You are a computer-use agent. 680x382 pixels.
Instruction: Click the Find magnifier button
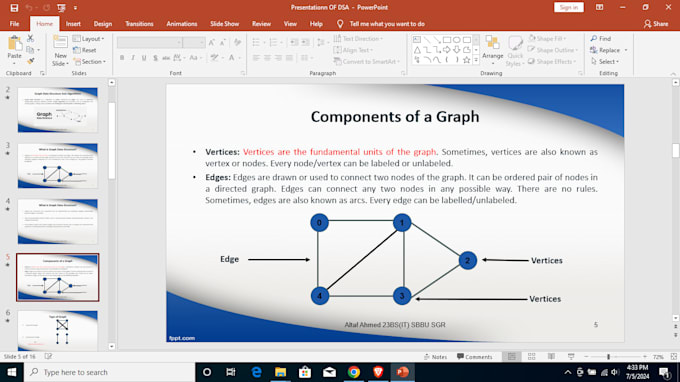(601, 39)
